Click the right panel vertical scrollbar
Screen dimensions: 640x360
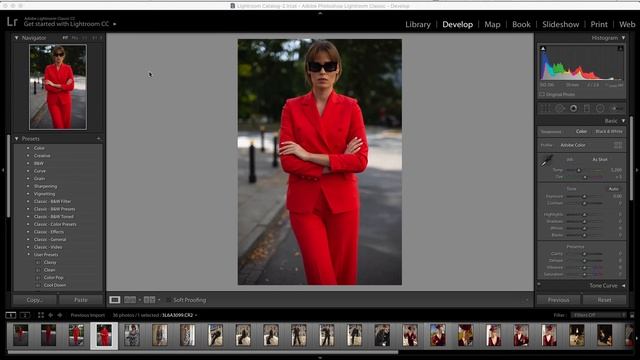(631, 159)
